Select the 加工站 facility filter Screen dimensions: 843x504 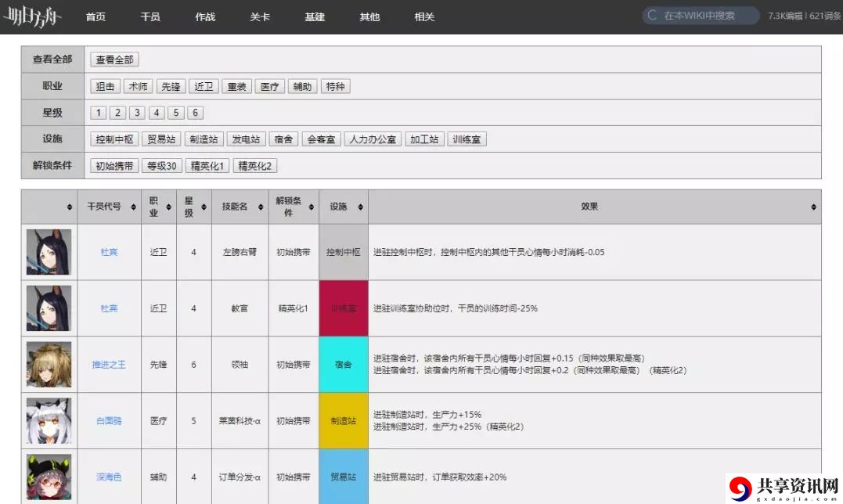(425, 139)
